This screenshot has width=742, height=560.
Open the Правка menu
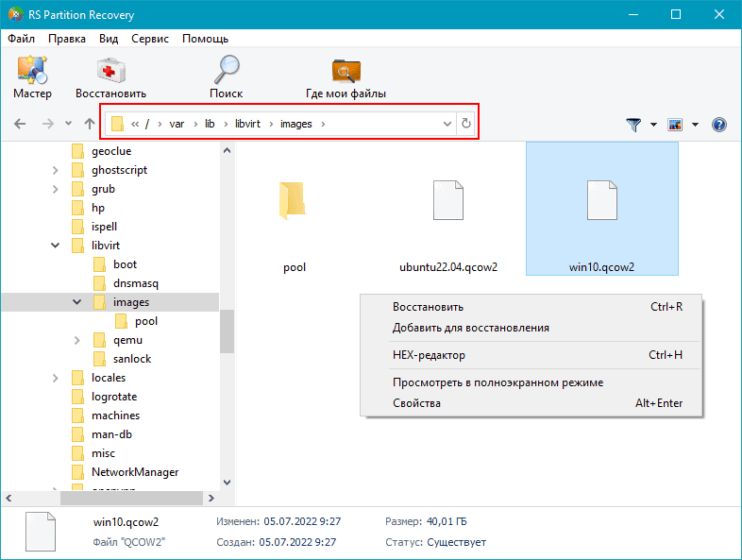(67, 39)
